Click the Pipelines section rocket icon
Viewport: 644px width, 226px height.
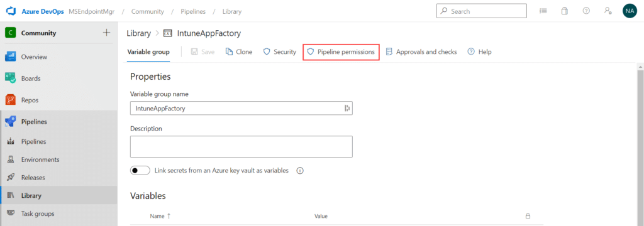coord(10,121)
